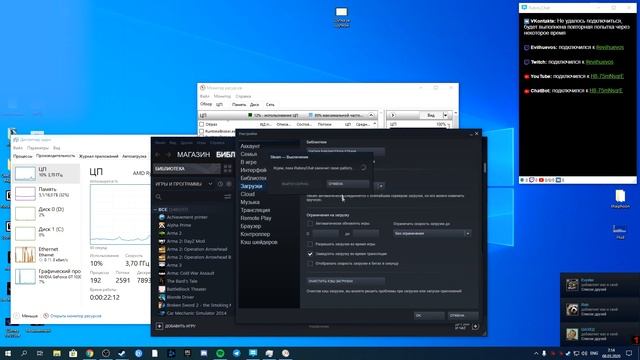Open the Без ограничения bandwidth limit dropdown
Screen dimensions: 640x360
pos(432,233)
